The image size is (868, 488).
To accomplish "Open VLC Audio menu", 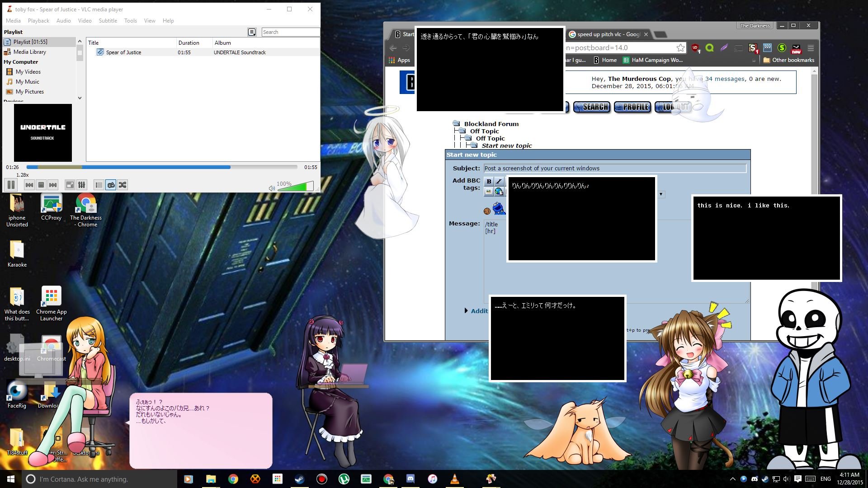I will 64,21.
